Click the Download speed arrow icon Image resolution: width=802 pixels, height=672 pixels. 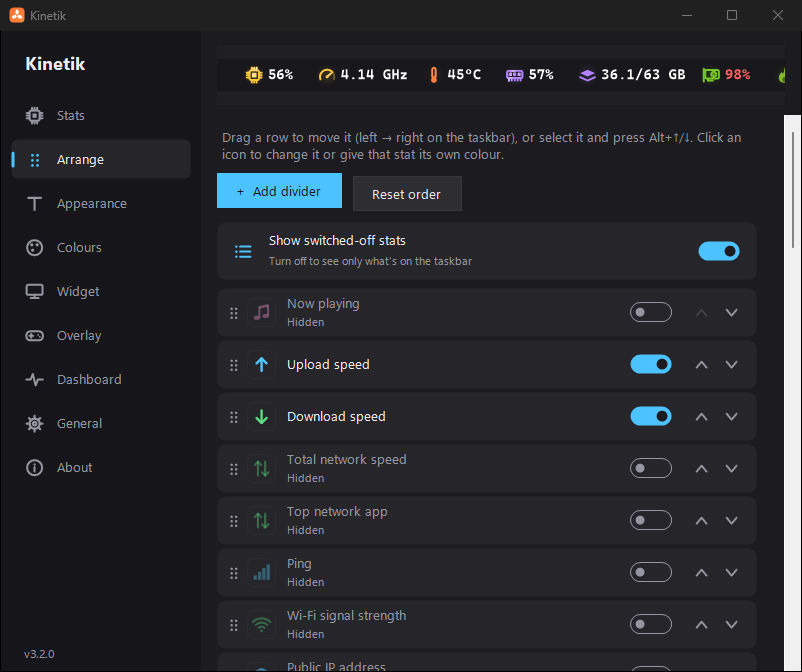[261, 416]
